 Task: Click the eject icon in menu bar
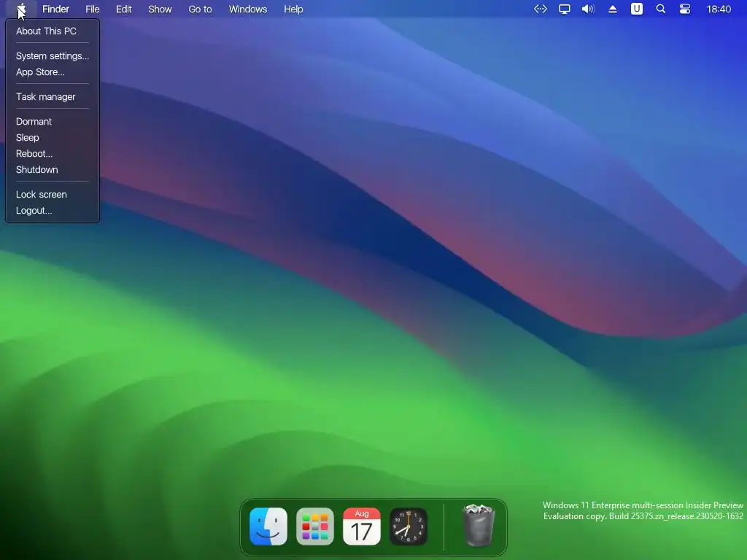(613, 9)
